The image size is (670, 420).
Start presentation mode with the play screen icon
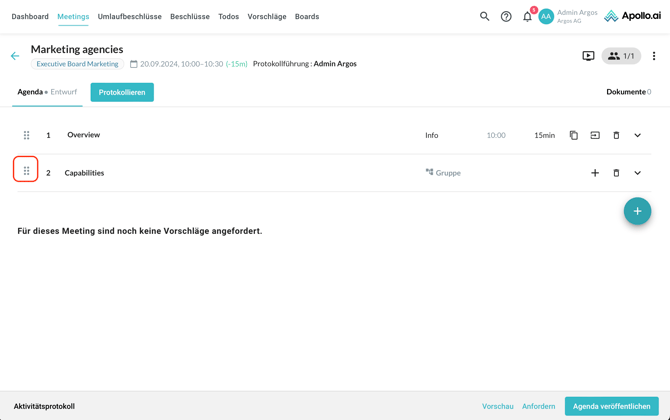pos(588,56)
